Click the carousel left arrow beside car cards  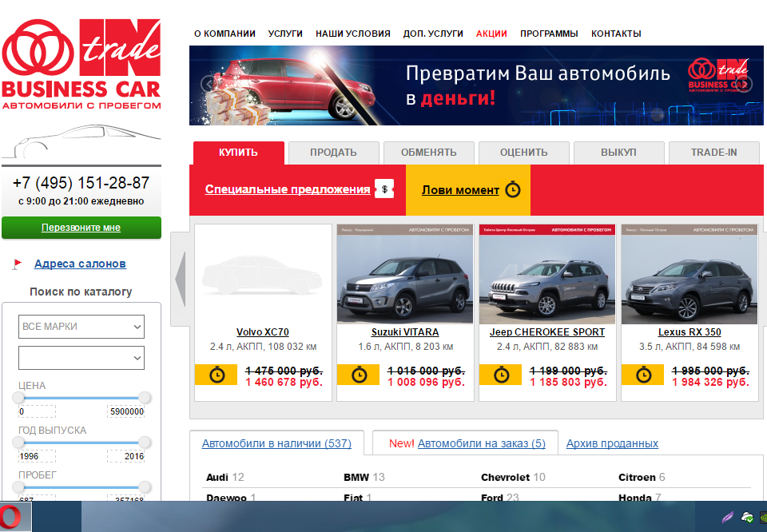click(x=180, y=279)
